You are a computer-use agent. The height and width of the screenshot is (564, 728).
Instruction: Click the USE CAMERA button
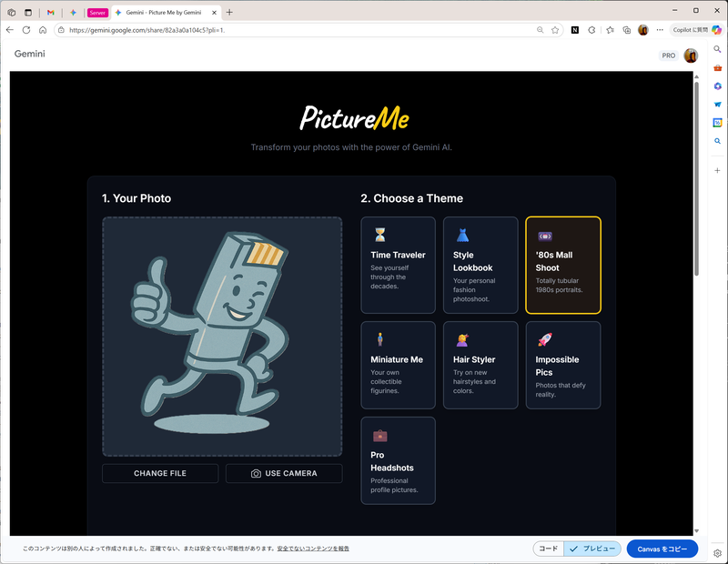(284, 473)
